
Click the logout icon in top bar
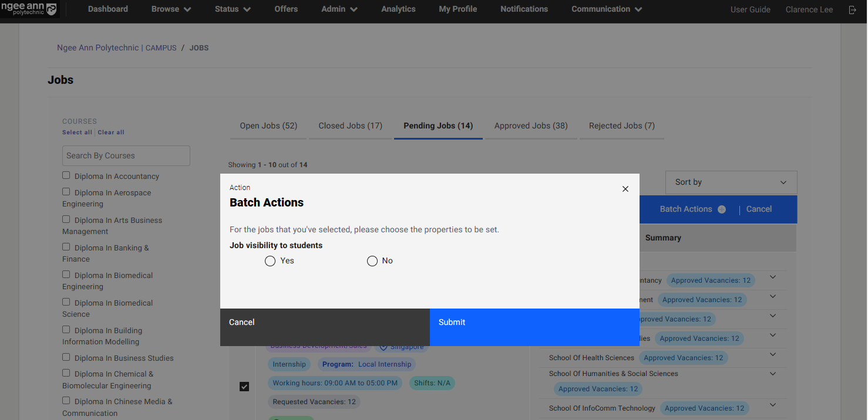tap(852, 9)
